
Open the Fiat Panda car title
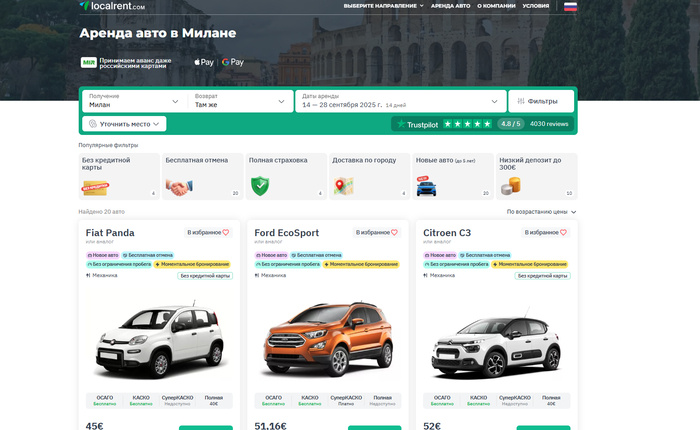coord(110,233)
